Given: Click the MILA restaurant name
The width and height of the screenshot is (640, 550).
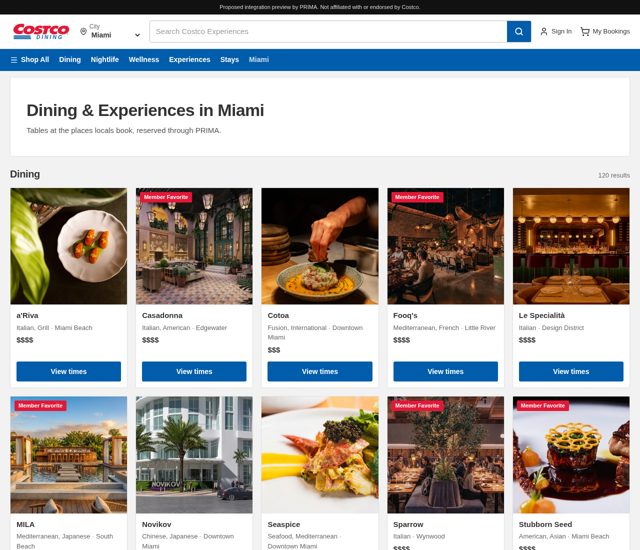Looking at the screenshot, I should coord(25,524).
